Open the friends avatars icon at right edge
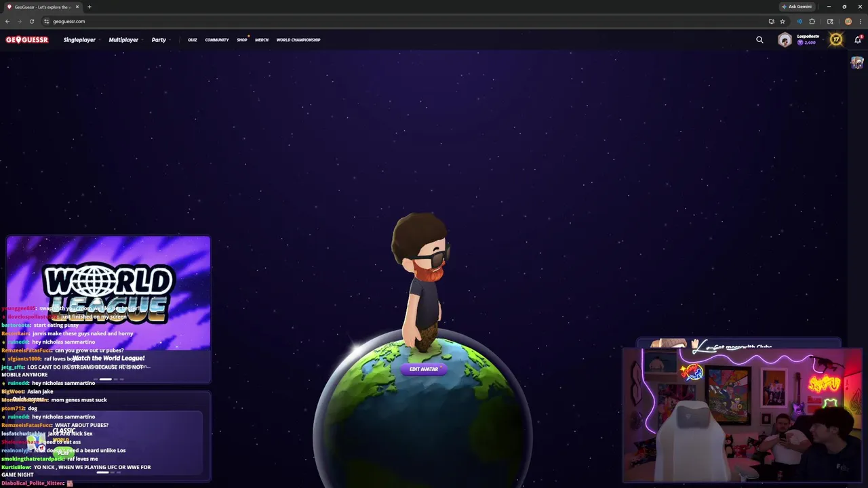This screenshot has width=868, height=488. pyautogui.click(x=857, y=63)
